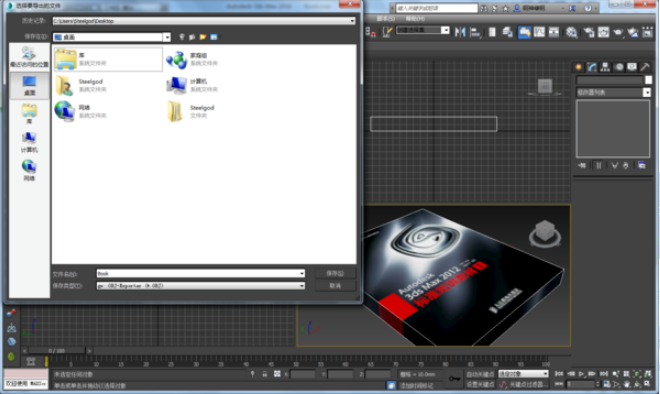
Task: Open the key filter selected-object dropdown
Action: coord(523,374)
